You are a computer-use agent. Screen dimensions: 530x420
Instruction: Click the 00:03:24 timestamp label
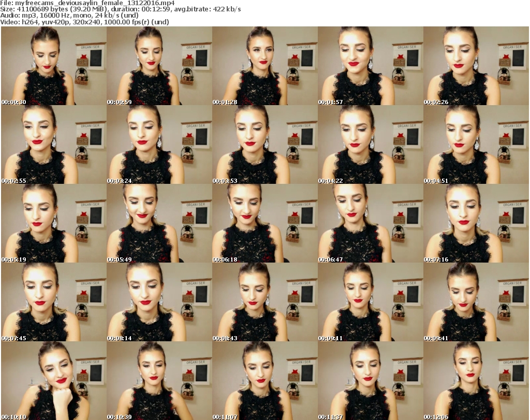pos(120,181)
